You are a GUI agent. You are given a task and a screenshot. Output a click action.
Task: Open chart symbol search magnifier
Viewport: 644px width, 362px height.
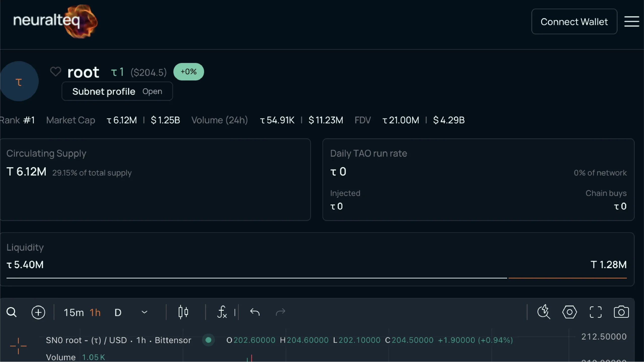pos(12,312)
